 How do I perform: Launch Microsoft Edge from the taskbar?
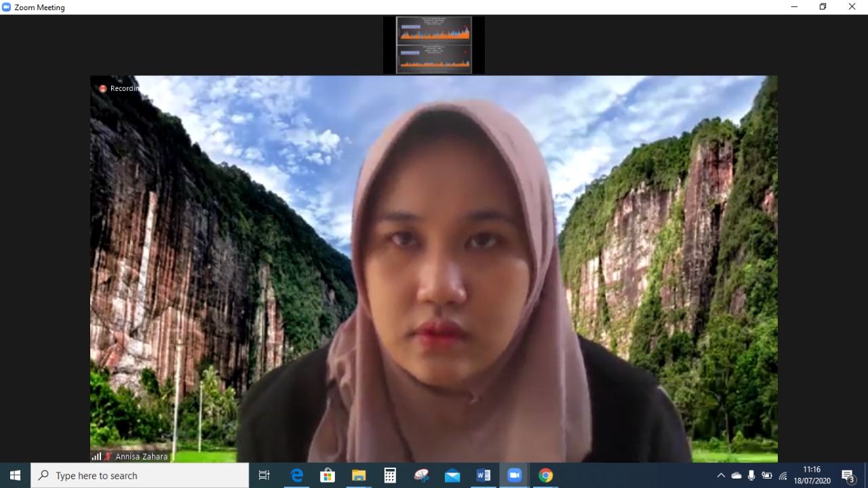[x=297, y=476]
